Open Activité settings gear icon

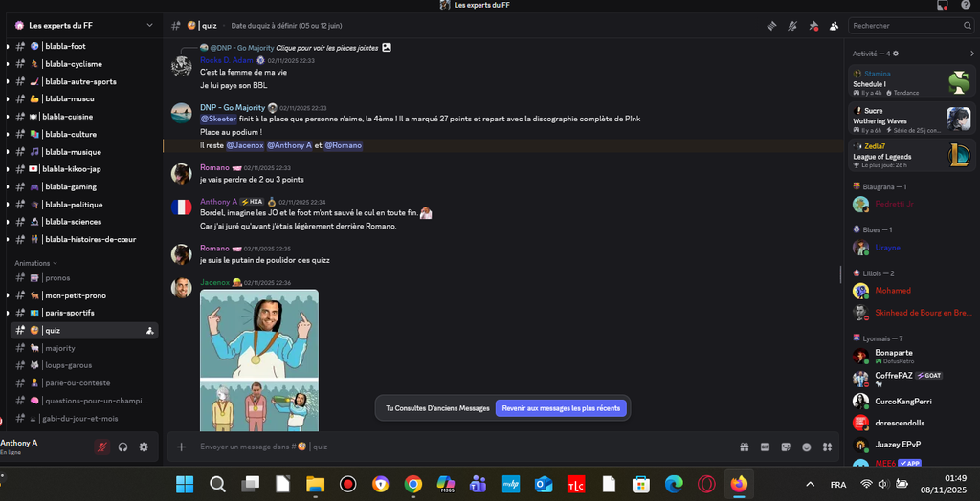pyautogui.click(x=896, y=54)
